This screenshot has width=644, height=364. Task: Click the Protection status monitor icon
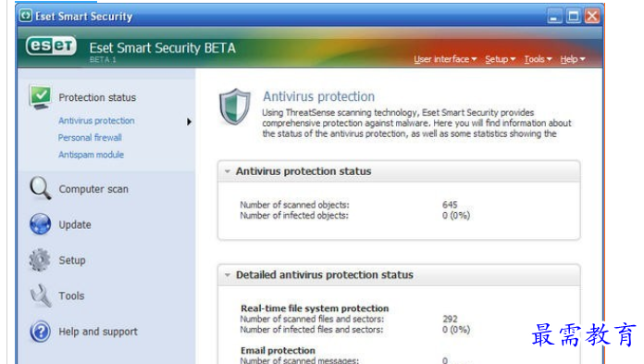(x=41, y=97)
